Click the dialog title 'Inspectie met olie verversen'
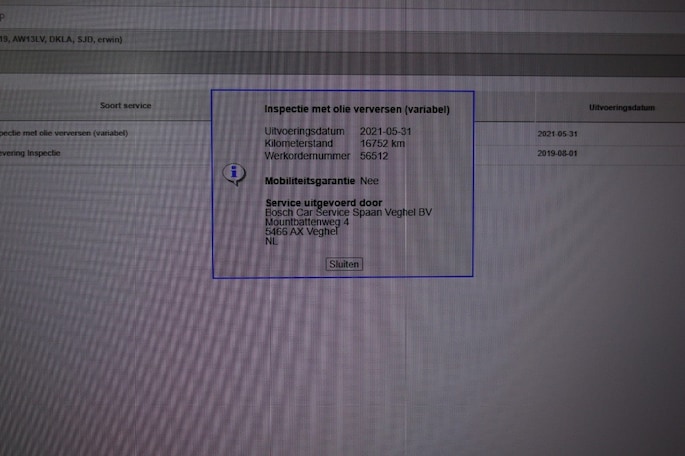The height and width of the screenshot is (456, 685). 356,109
